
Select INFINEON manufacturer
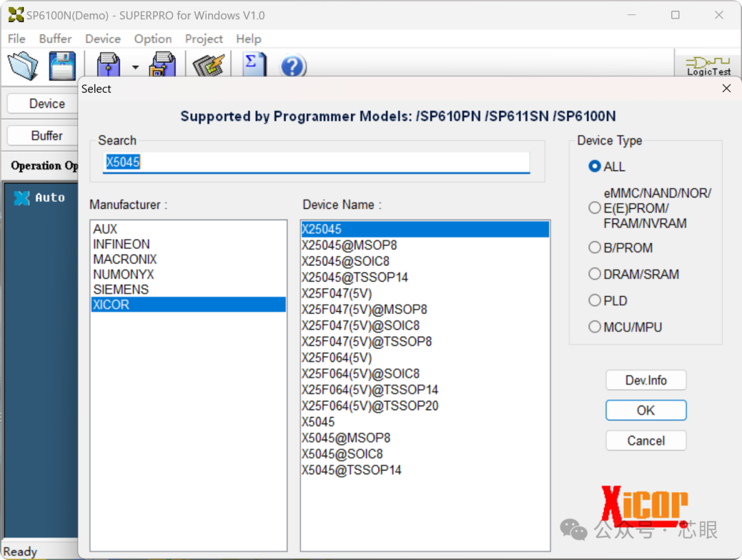click(x=188, y=244)
